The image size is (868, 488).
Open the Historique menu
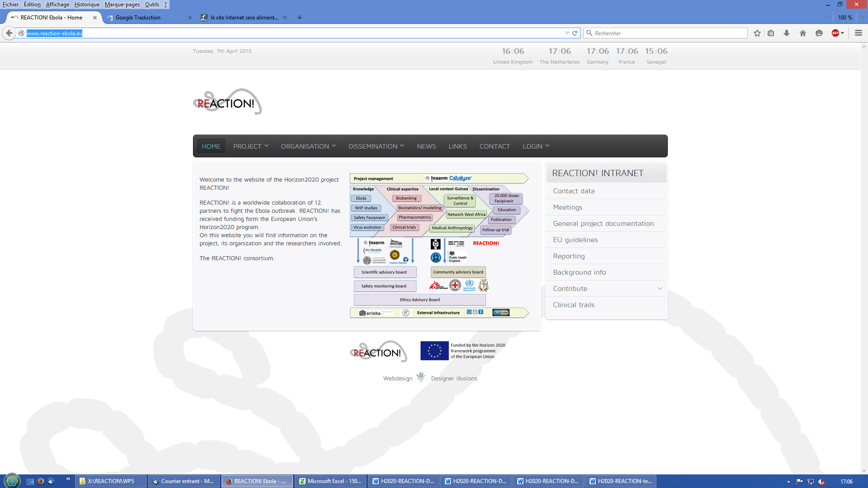[87, 5]
